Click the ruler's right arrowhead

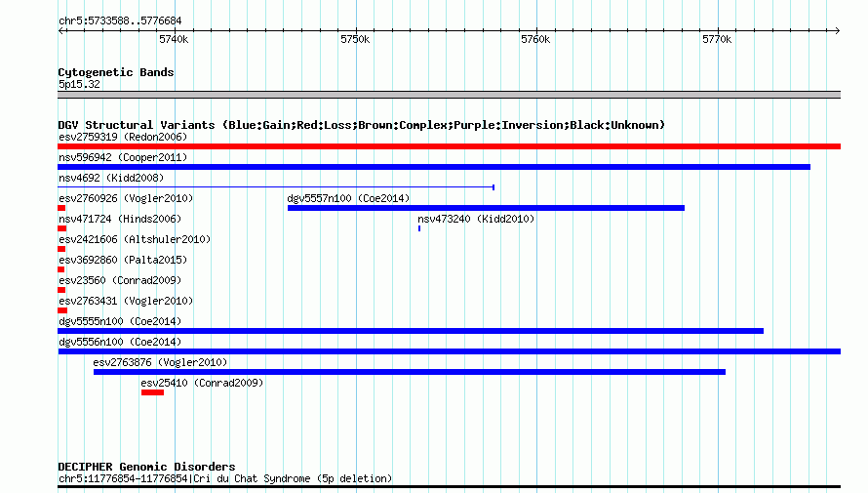pyautogui.click(x=837, y=31)
